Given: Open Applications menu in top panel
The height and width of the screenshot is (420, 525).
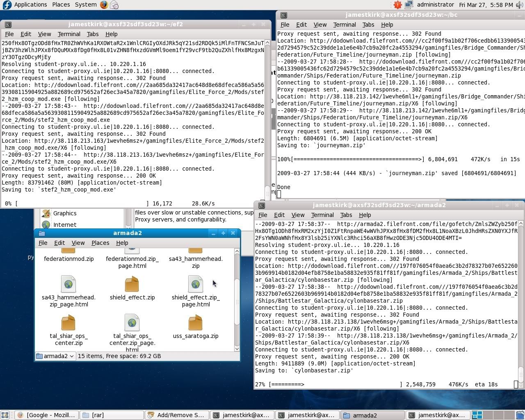Looking at the screenshot, I should [30, 5].
